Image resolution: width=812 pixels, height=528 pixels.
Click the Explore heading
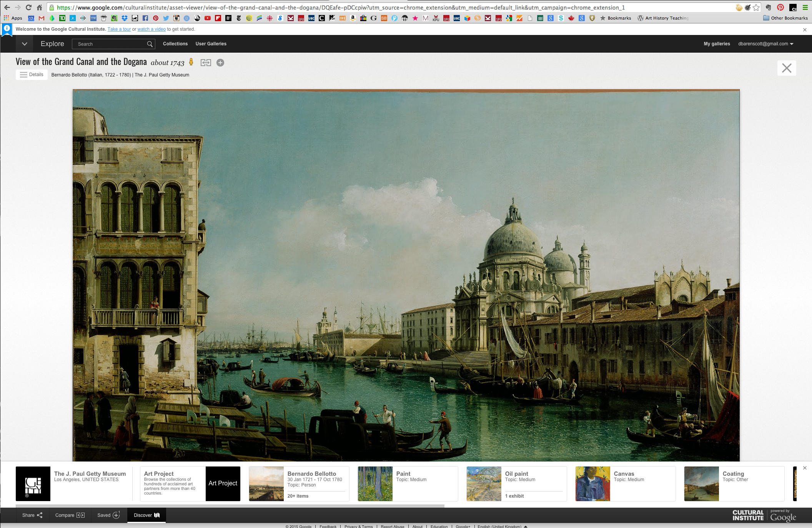pos(52,44)
